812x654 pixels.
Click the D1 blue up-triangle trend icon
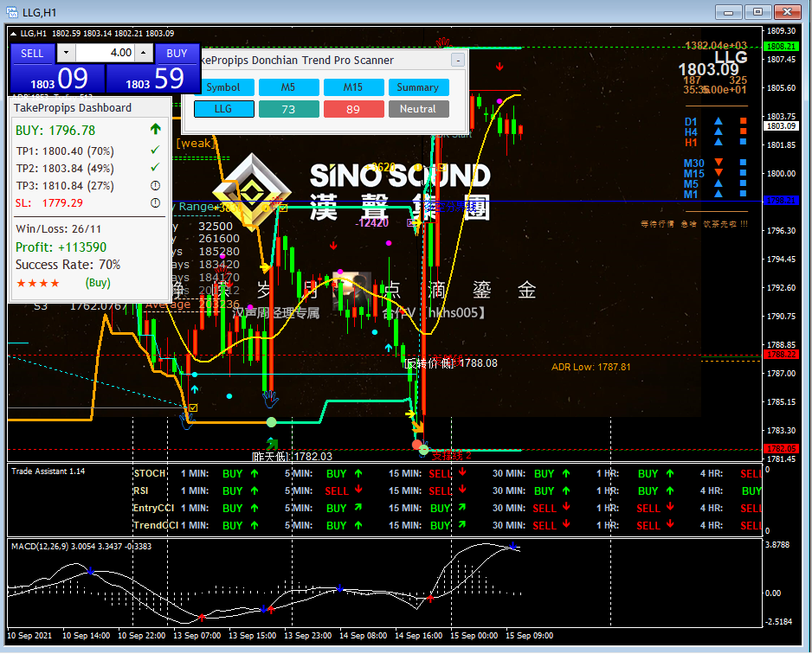pyautogui.click(x=719, y=121)
